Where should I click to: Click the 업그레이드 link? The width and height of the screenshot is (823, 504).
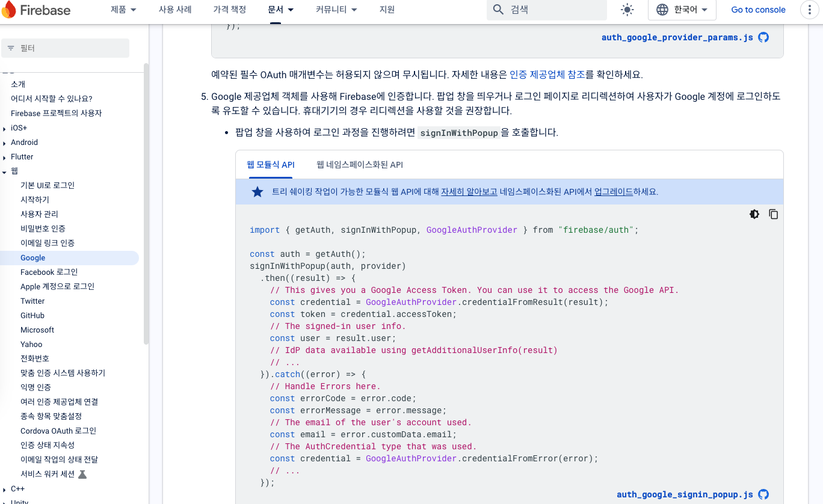click(614, 192)
